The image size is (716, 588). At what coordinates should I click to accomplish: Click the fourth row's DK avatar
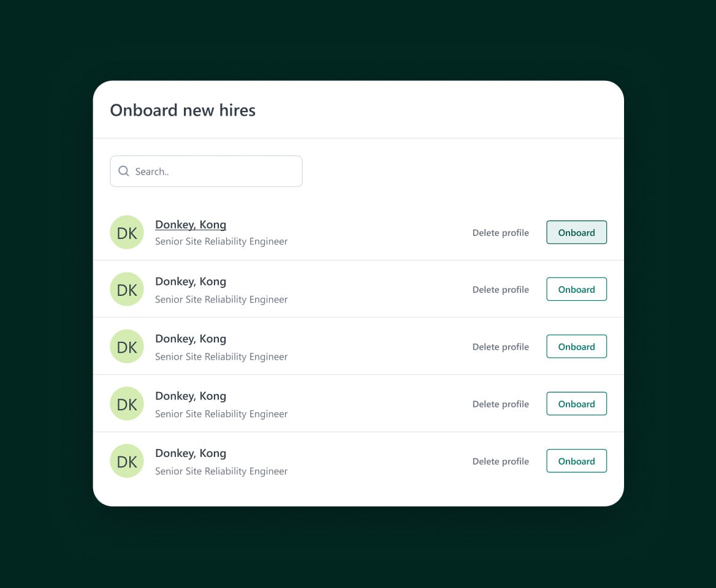point(127,404)
